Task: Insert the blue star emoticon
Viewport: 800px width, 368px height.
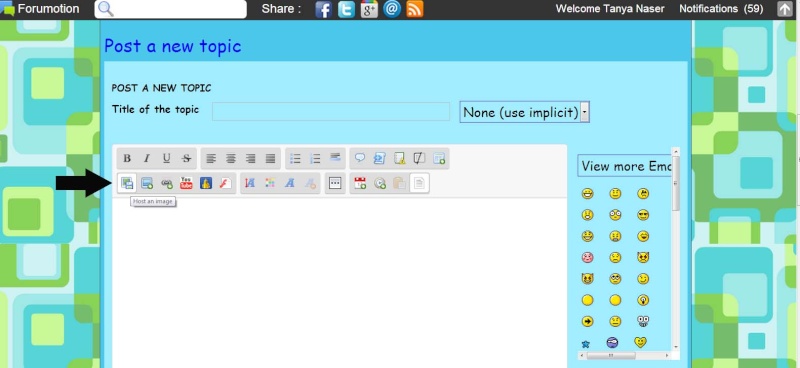Action: 586,345
